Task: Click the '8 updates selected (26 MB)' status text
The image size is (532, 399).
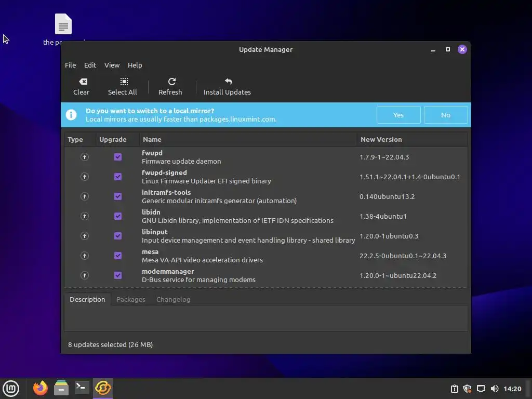Action: click(110, 344)
